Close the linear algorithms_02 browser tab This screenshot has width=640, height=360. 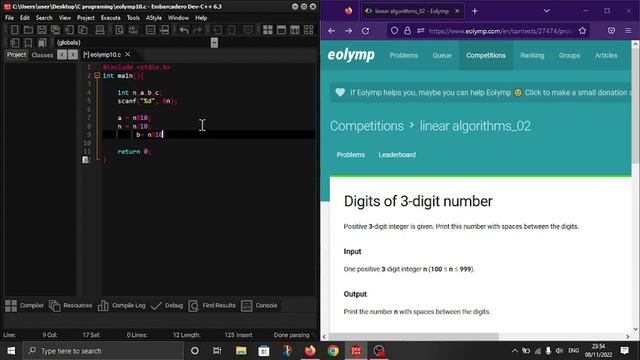point(457,11)
